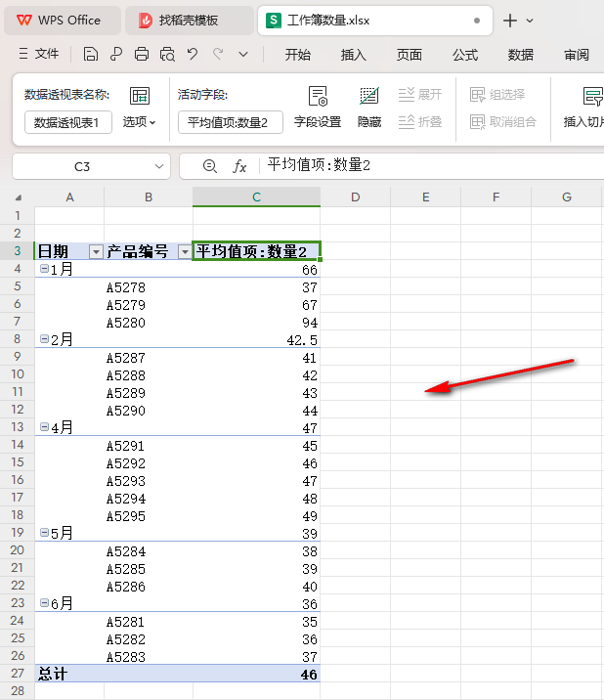Edit the active field name box
604x700 pixels.
point(231,122)
